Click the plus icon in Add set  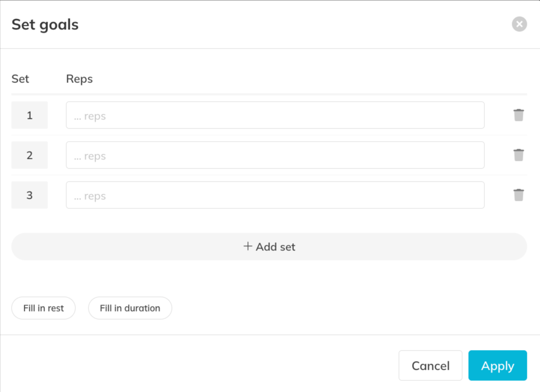[x=248, y=246]
